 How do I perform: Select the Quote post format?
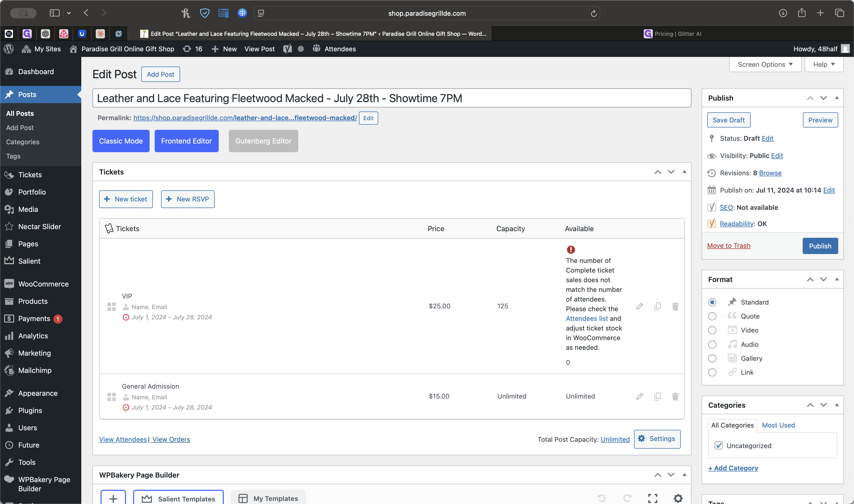click(x=712, y=316)
